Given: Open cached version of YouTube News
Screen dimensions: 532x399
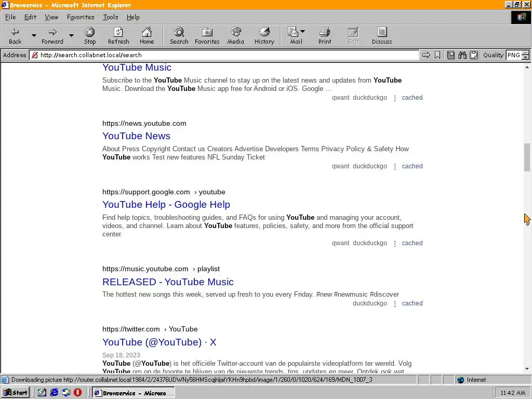Looking at the screenshot, I should [x=412, y=166].
